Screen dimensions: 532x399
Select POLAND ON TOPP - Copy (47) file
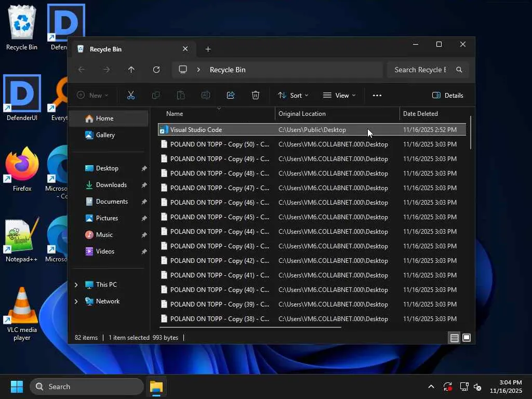tap(312, 188)
